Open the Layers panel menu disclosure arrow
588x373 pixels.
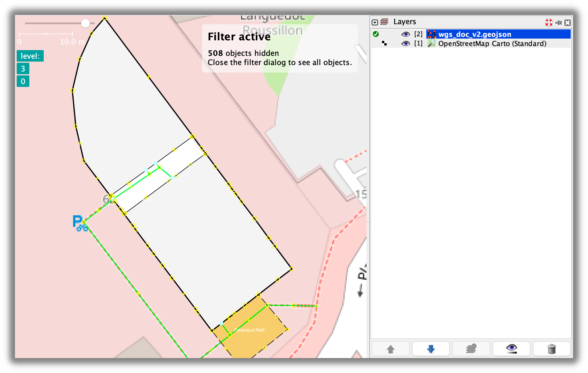[375, 22]
